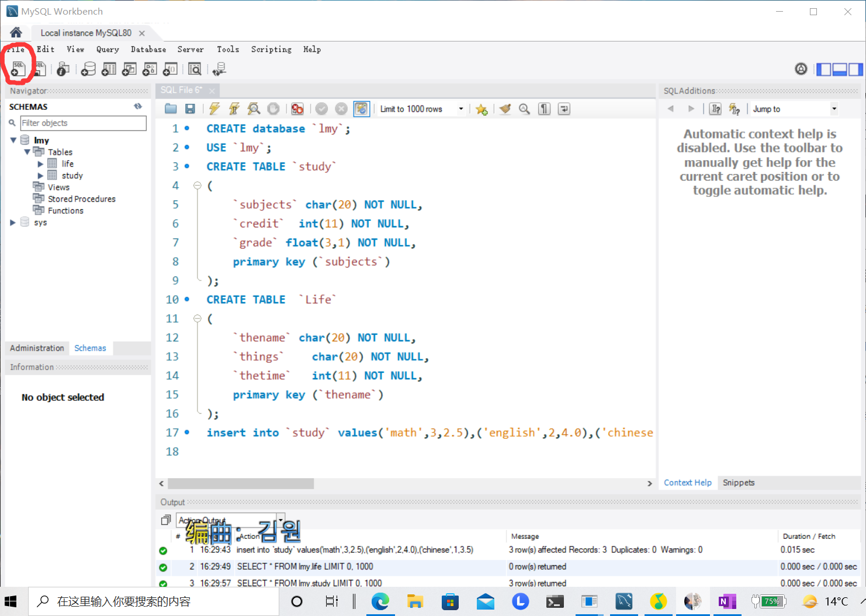Create a new table in active schema
Viewport: 866px width, 616px height.
(109, 69)
